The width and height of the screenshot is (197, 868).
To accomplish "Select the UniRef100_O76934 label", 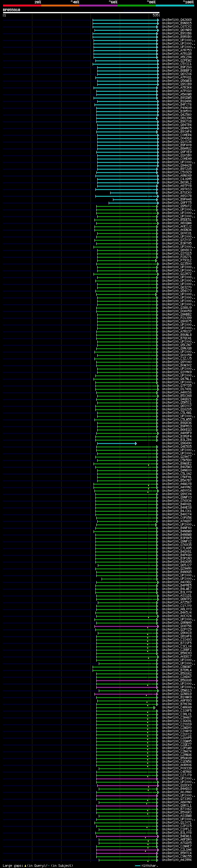I will (176, 501).
